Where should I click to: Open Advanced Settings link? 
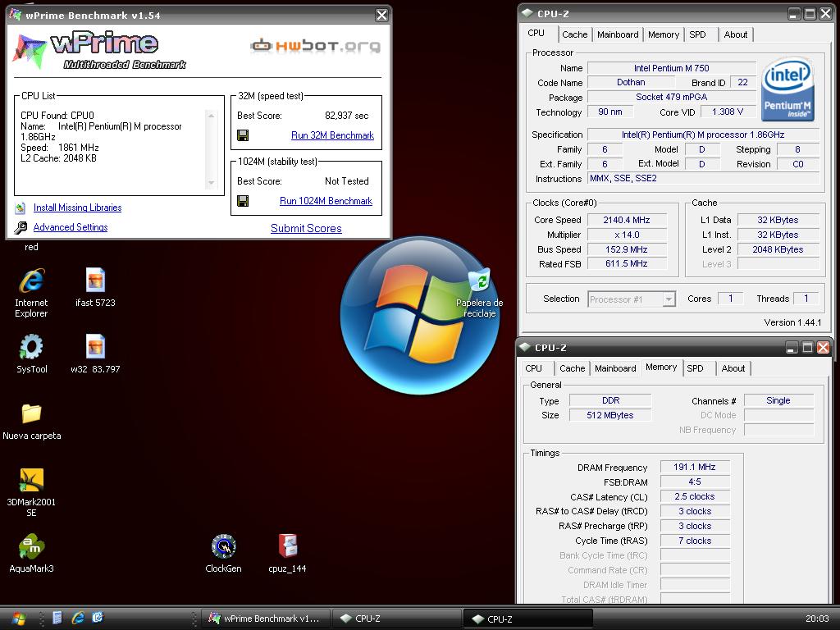click(71, 227)
